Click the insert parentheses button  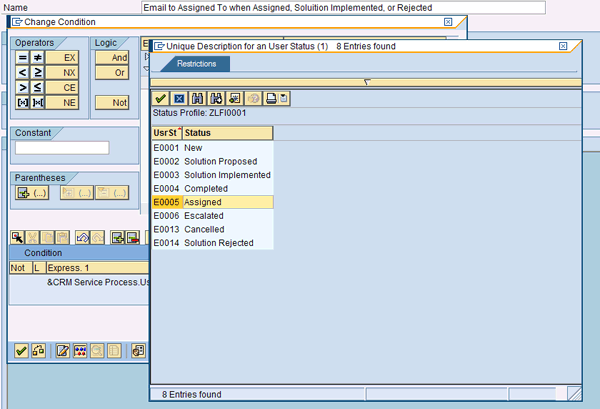[x=33, y=192]
